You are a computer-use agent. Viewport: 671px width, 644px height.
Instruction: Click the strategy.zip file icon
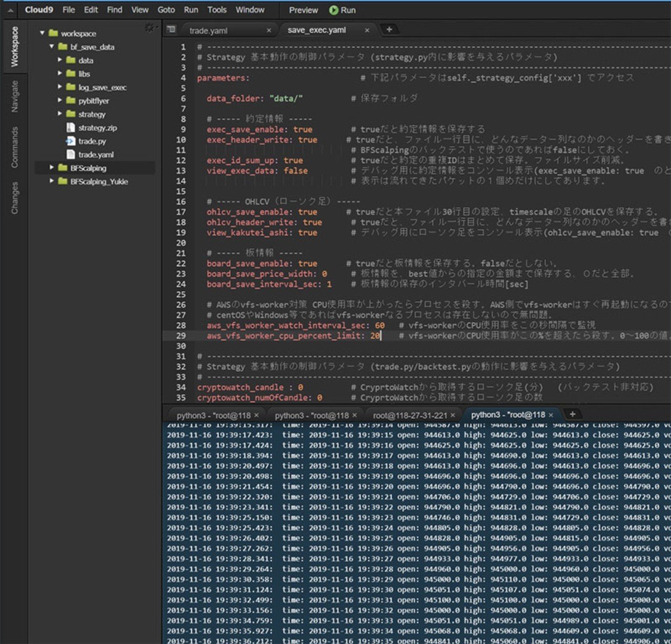point(71,127)
